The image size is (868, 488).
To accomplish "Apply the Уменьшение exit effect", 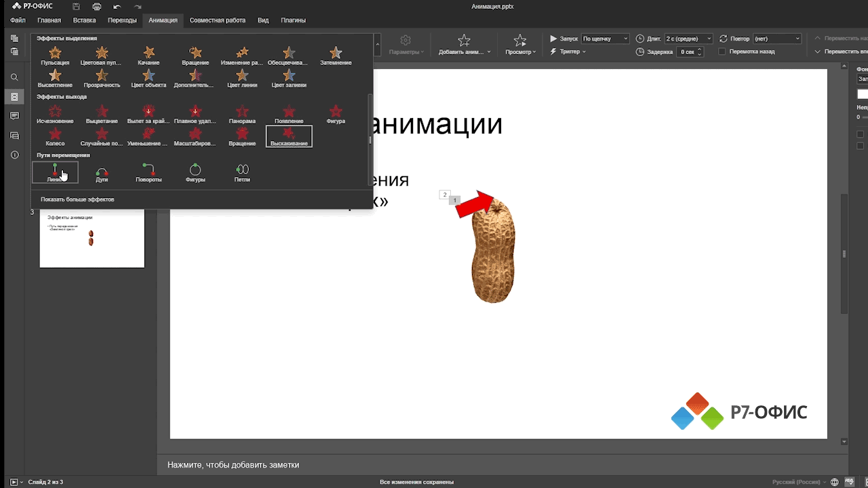I will (149, 136).
